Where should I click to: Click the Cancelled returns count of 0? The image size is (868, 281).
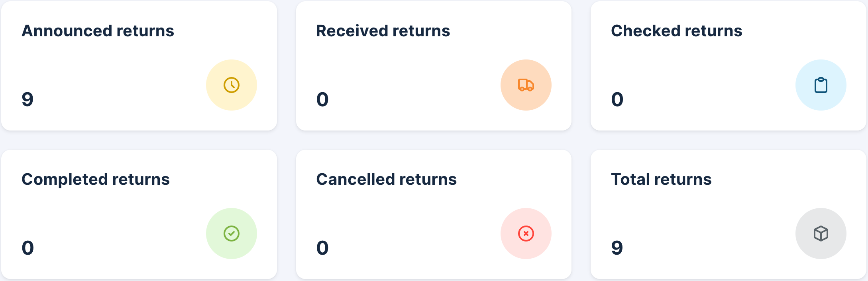[322, 247]
